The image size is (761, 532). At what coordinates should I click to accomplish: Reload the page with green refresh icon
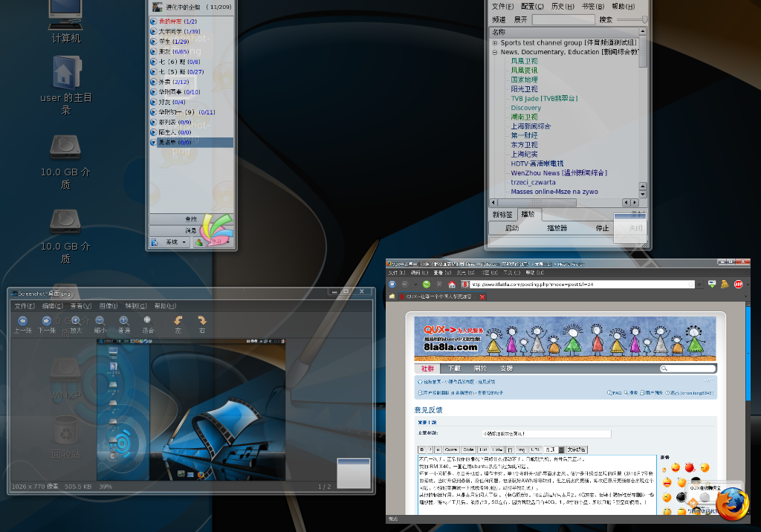click(x=427, y=285)
